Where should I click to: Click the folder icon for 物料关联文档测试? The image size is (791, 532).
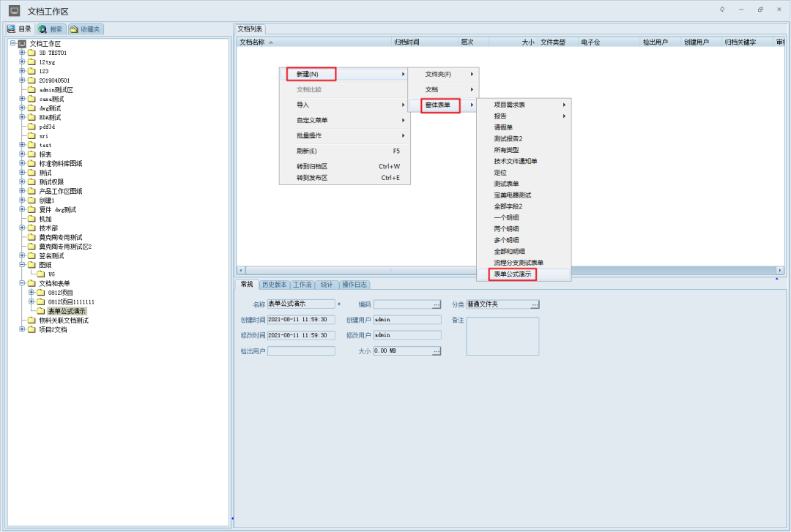[31, 321]
